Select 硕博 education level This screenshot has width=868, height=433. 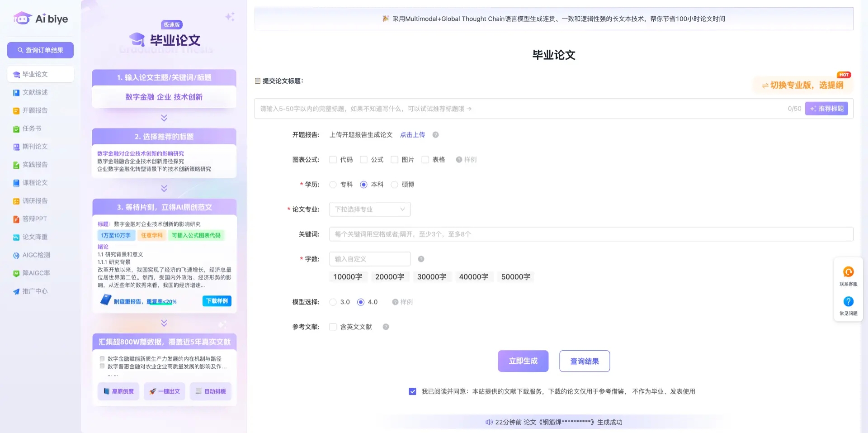(394, 184)
